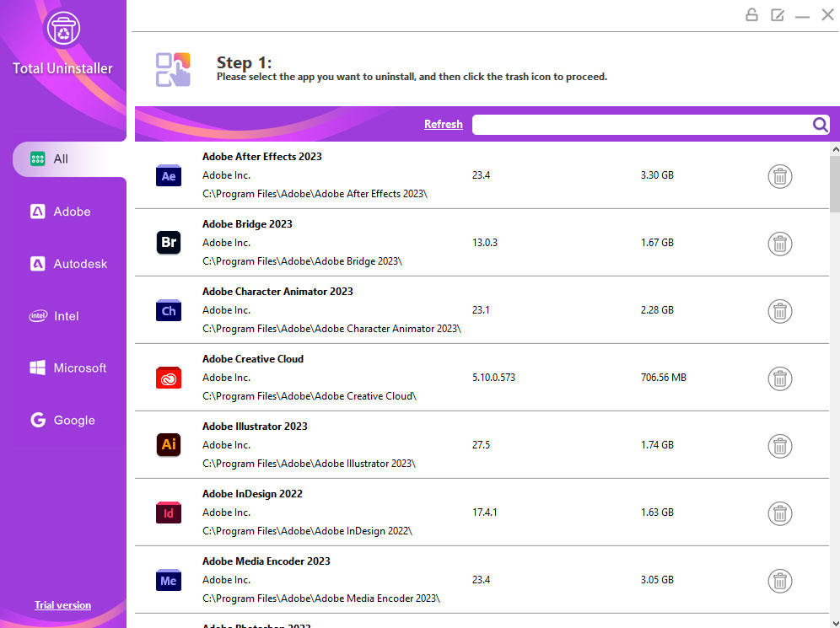840x628 pixels.
Task: Click the version number 17.4.1
Action: 484,513
